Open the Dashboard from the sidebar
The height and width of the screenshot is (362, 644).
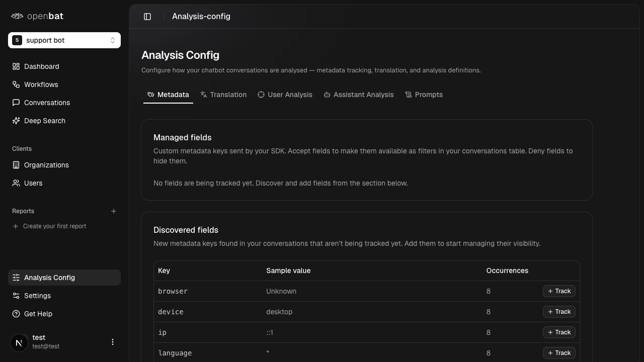pos(41,66)
